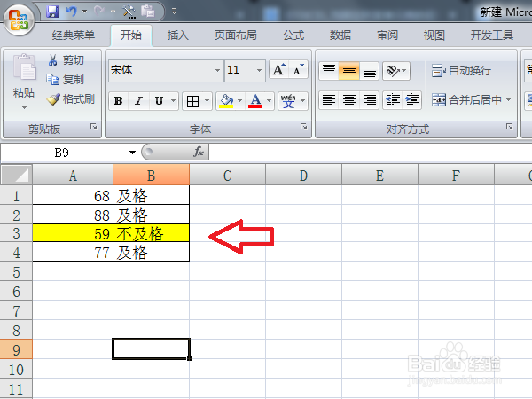Screen dimensions: 532x399
Task: Increase font size with large A
Action: coord(279,70)
